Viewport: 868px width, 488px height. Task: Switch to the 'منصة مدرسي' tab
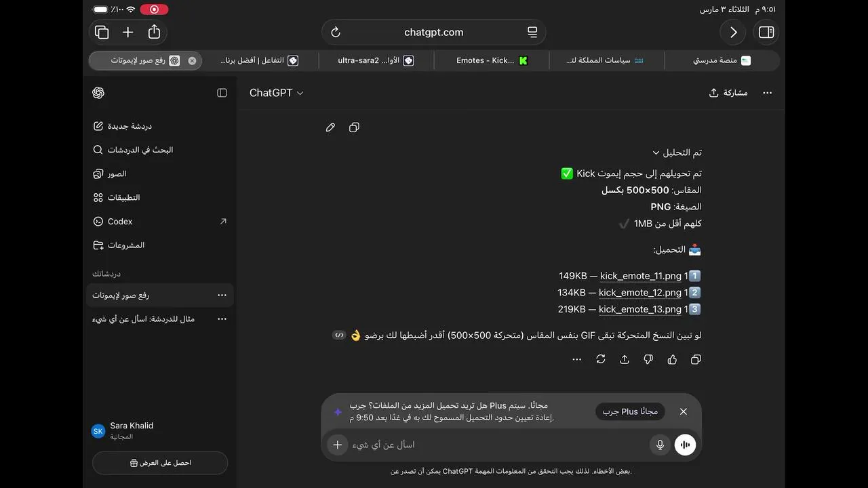click(x=722, y=60)
